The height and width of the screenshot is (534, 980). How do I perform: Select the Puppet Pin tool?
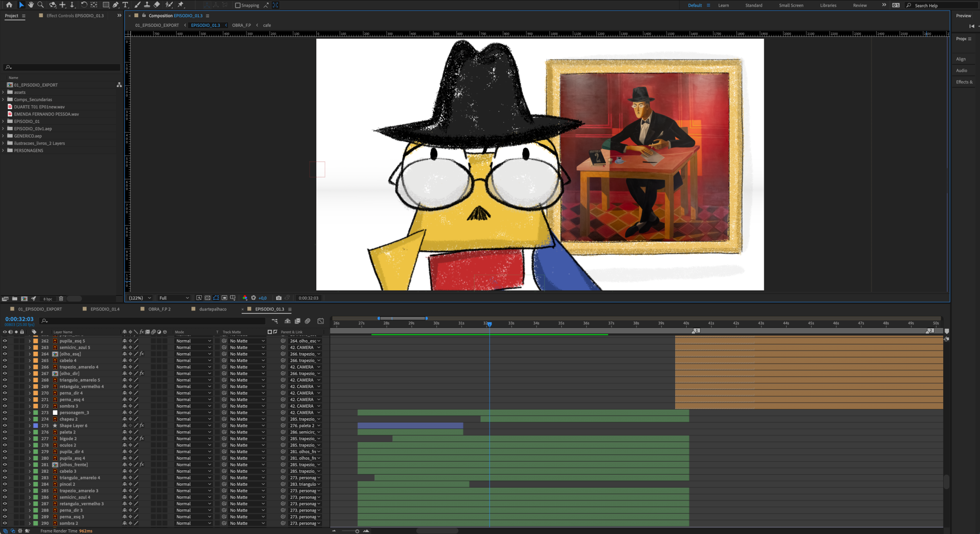coord(181,5)
